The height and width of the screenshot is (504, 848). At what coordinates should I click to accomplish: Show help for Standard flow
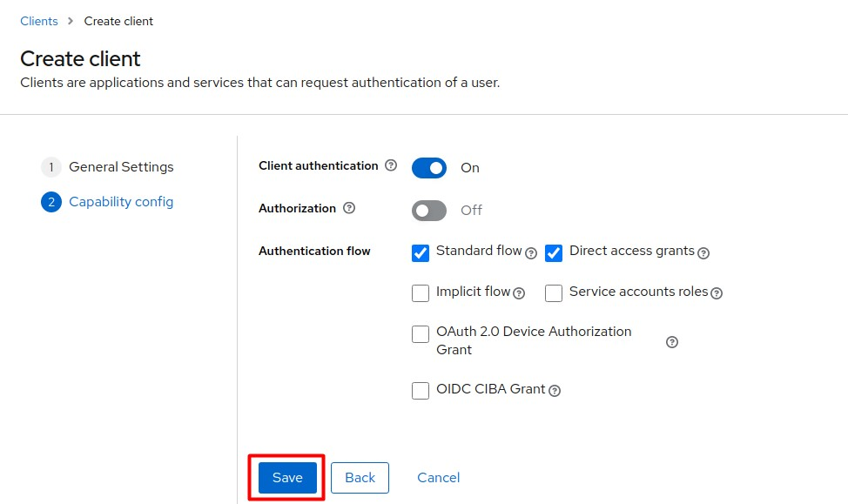(531, 253)
